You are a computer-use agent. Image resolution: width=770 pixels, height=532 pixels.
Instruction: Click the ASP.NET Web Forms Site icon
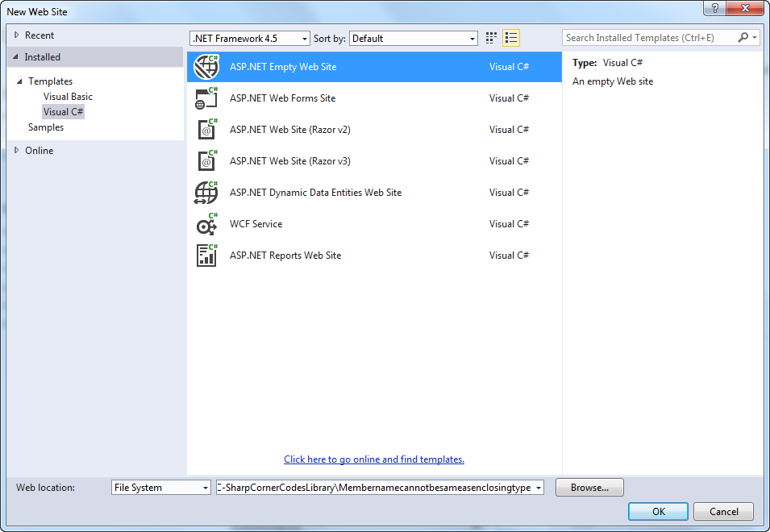coord(206,98)
